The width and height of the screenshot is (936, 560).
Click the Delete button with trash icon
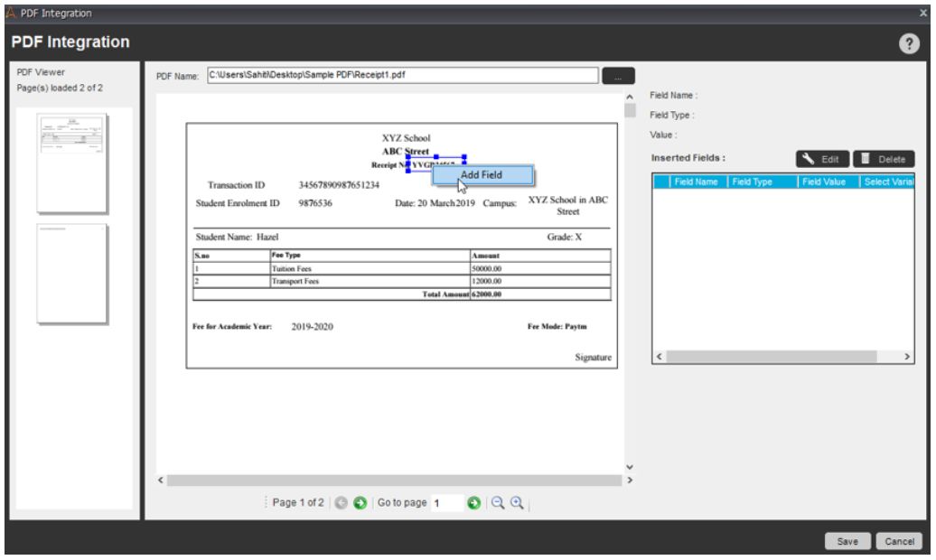coord(884,159)
